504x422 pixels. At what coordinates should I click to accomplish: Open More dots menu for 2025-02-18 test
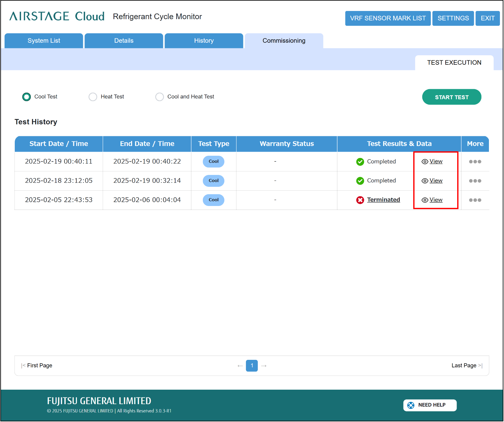pyautogui.click(x=475, y=181)
